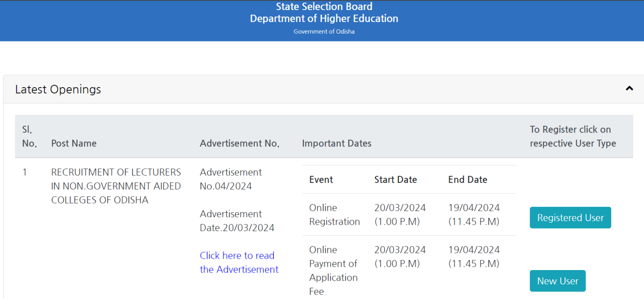Screen dimensions: 644x299
Task: Click the 'State Selection Board' heading
Action: click(324, 6)
